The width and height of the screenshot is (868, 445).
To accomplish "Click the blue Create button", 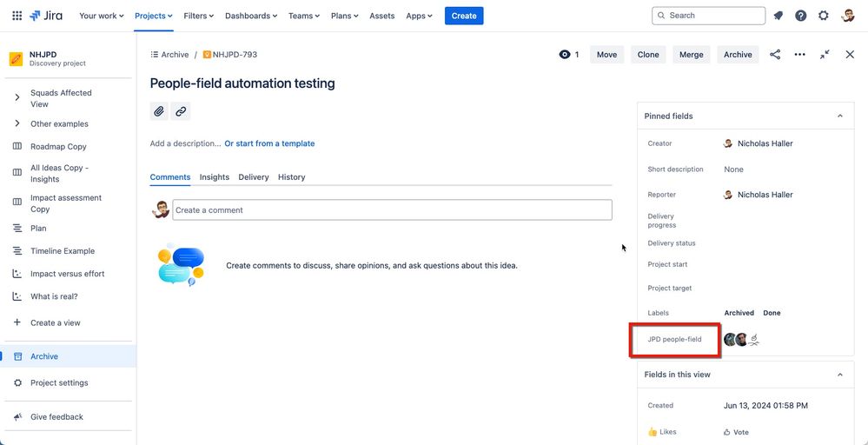I will (464, 16).
